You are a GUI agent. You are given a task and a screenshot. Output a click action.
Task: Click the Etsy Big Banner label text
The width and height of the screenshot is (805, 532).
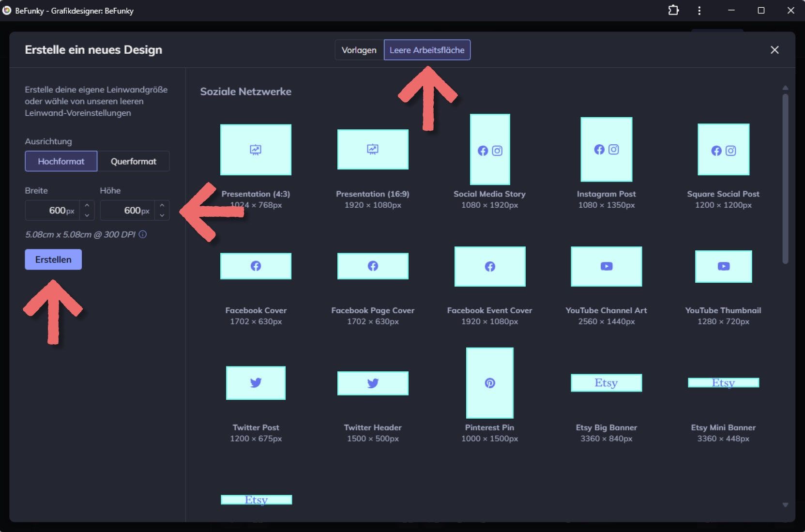607,427
